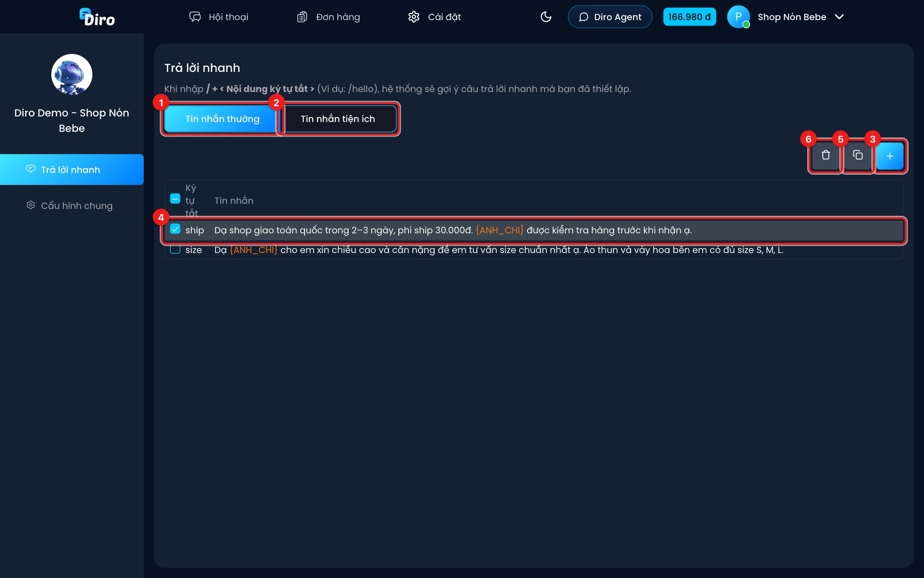Add a new quick reply with plus button
This screenshot has width=924, height=578.
coord(890,156)
